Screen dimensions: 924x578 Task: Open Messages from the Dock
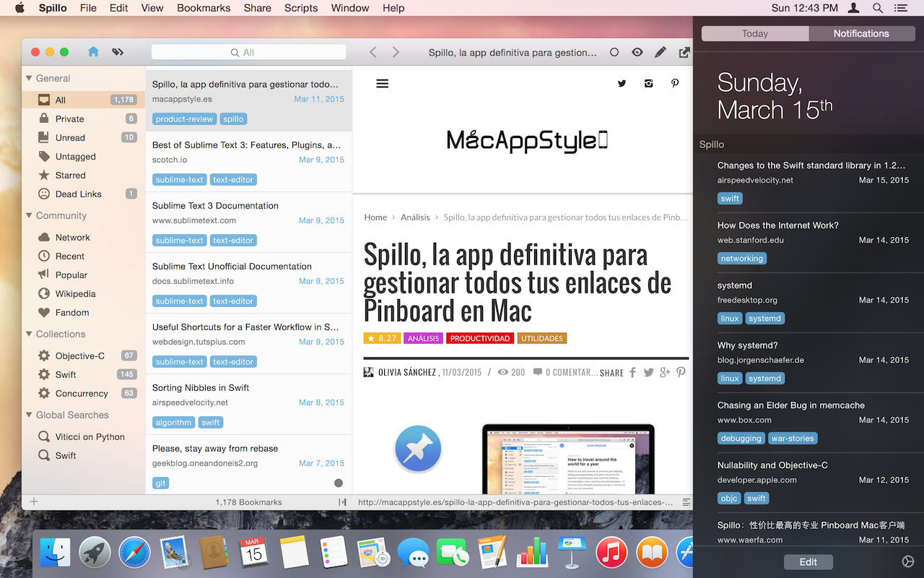[414, 553]
